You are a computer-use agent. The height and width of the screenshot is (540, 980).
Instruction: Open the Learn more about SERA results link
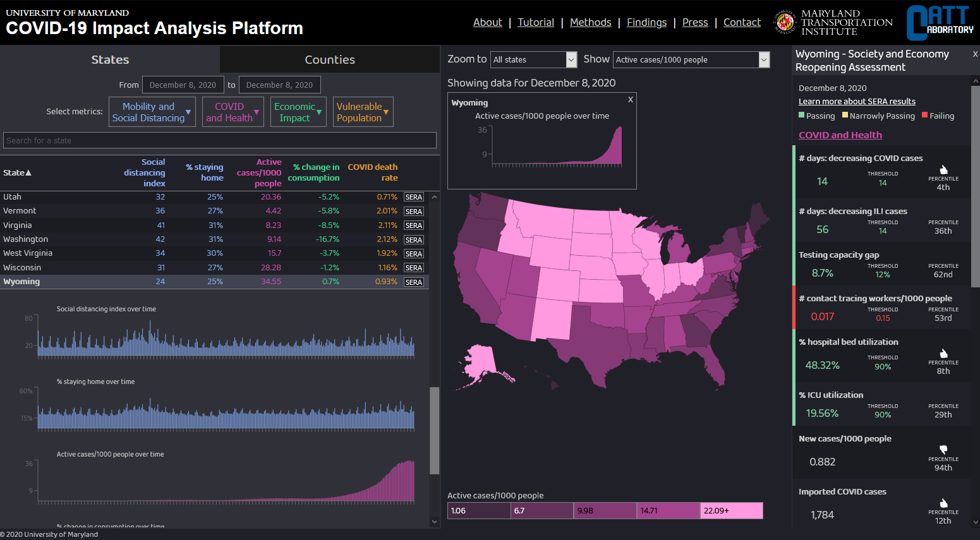[x=856, y=101]
